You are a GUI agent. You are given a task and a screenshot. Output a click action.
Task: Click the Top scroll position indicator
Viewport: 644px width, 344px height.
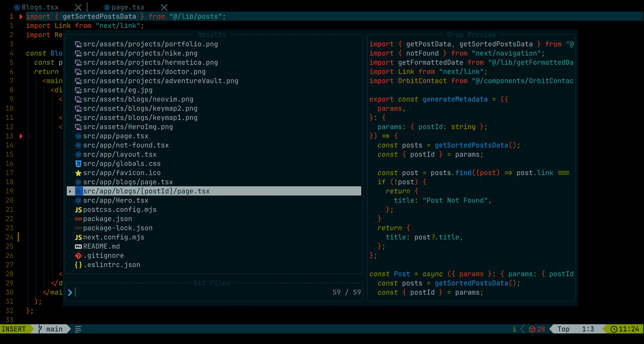[x=563, y=329]
